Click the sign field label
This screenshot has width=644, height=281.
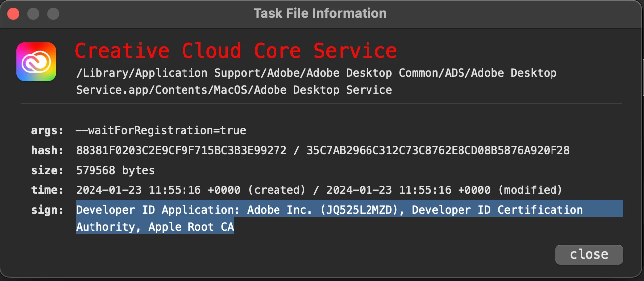tap(47, 210)
